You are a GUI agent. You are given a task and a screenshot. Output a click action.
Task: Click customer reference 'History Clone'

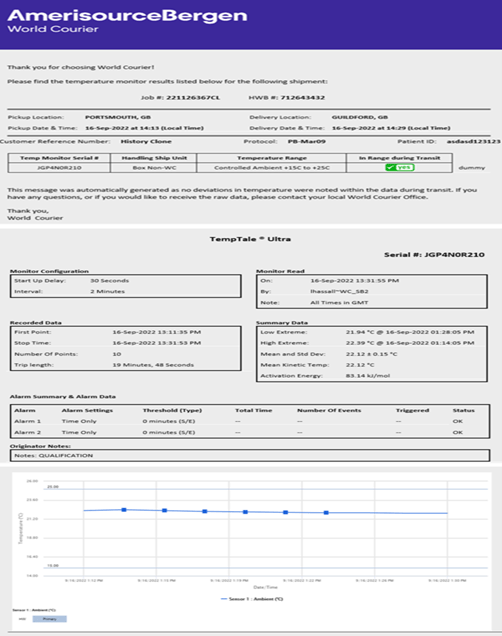point(146,141)
